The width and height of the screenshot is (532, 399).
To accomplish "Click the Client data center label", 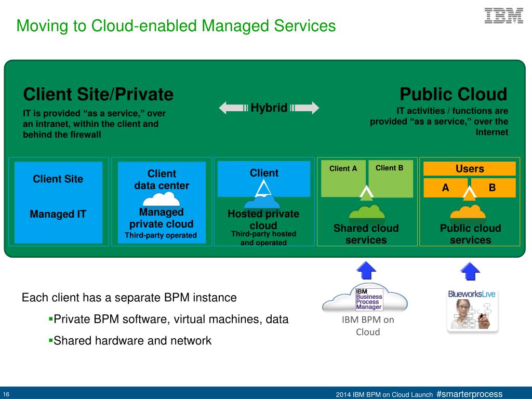I will [162, 179].
